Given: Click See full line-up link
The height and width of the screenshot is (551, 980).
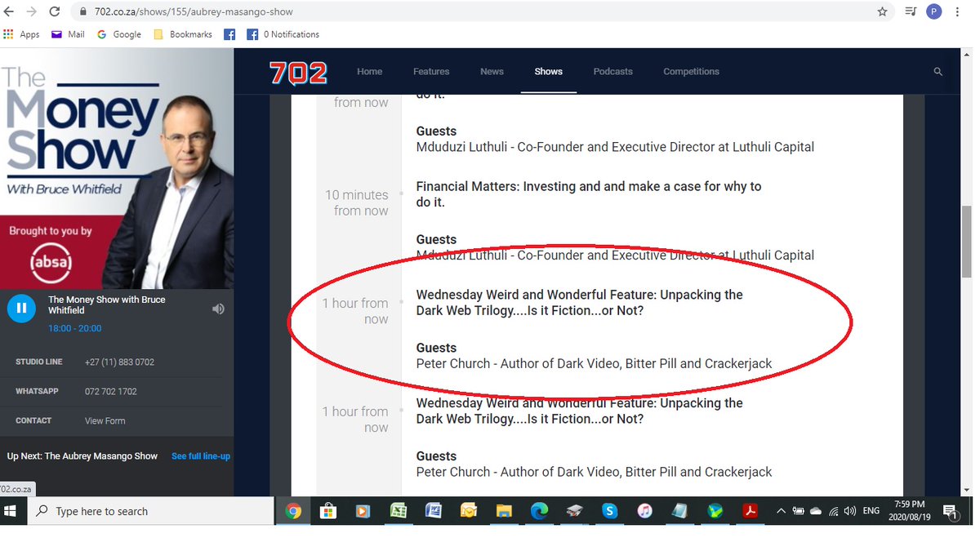Looking at the screenshot, I should (201, 456).
